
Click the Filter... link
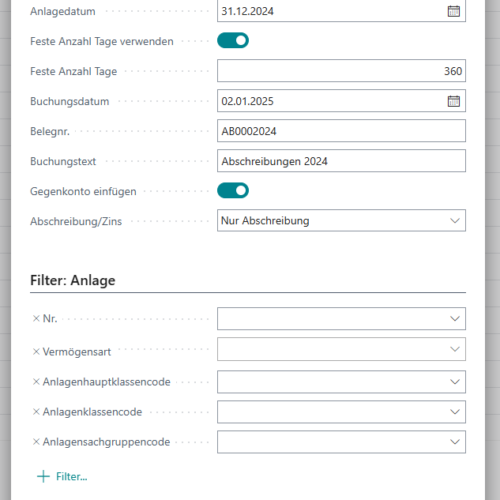click(x=72, y=477)
